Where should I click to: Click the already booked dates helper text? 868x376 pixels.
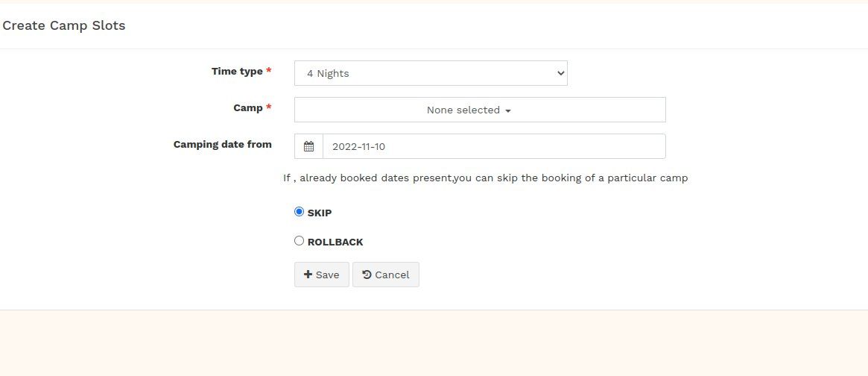485,178
